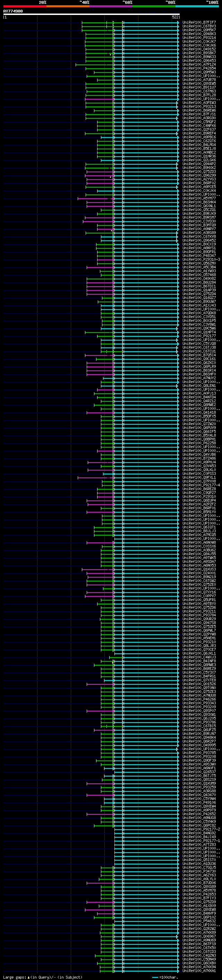The height and width of the screenshot is (980, 222).
Task: Click the red 20% identity legend segment
Action: [x=25, y=6]
